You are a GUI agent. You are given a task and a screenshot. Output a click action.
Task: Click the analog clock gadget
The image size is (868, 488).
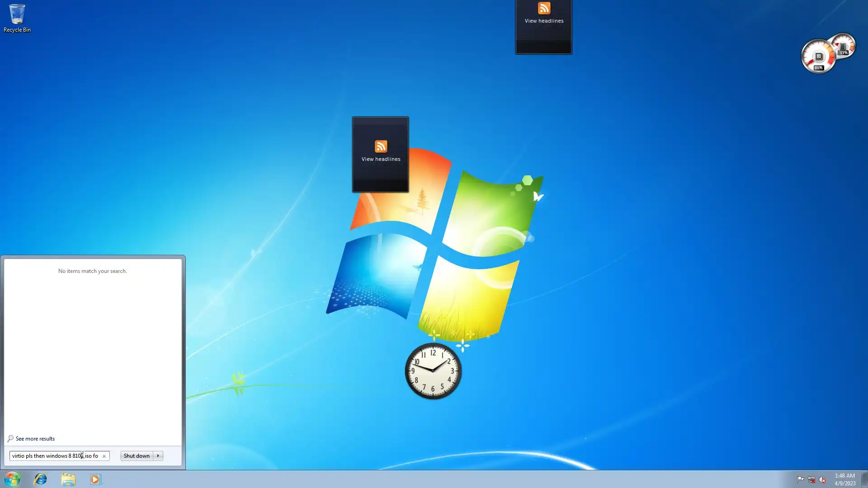coord(433,371)
